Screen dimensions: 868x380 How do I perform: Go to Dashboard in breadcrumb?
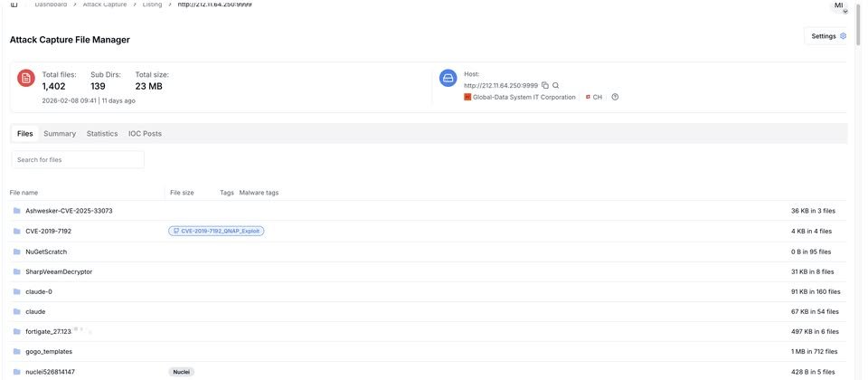click(51, 5)
